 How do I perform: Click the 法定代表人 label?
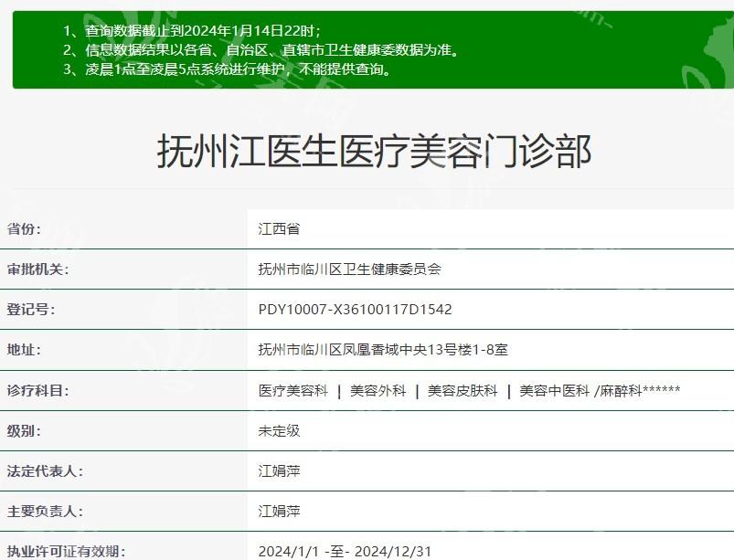click(45, 471)
